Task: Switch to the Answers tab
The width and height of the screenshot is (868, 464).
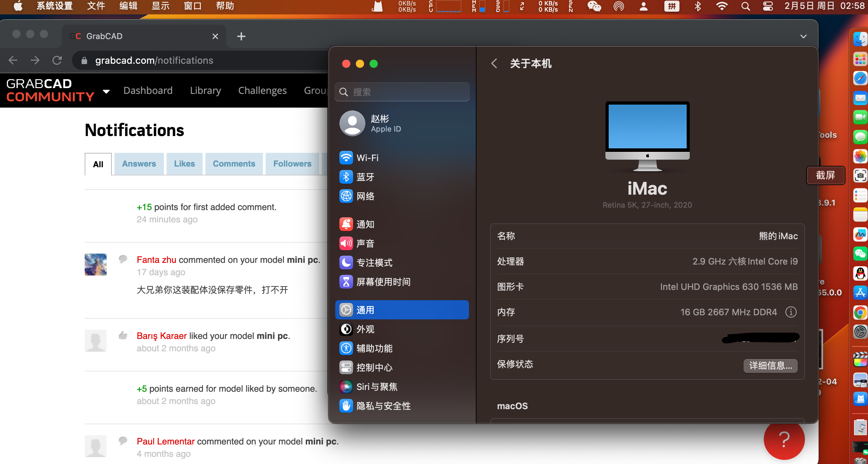Action: tap(138, 164)
